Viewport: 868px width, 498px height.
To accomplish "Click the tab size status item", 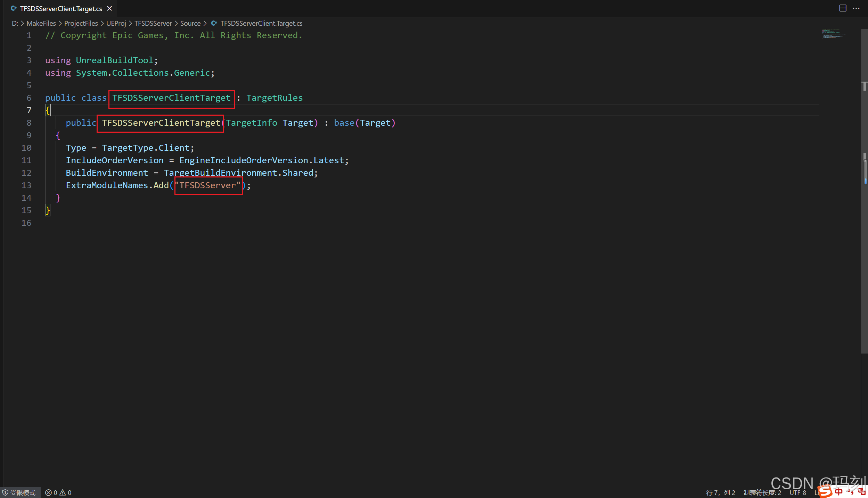I will pos(762,492).
